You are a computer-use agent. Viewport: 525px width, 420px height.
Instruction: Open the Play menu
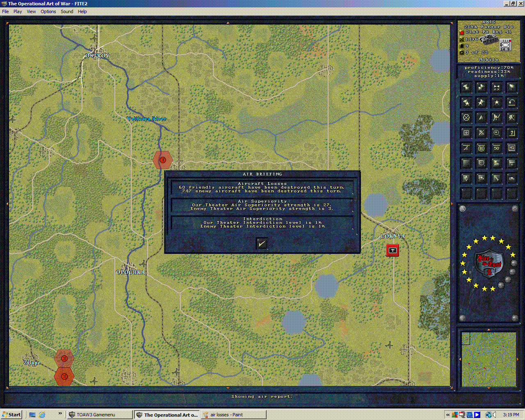click(18, 11)
